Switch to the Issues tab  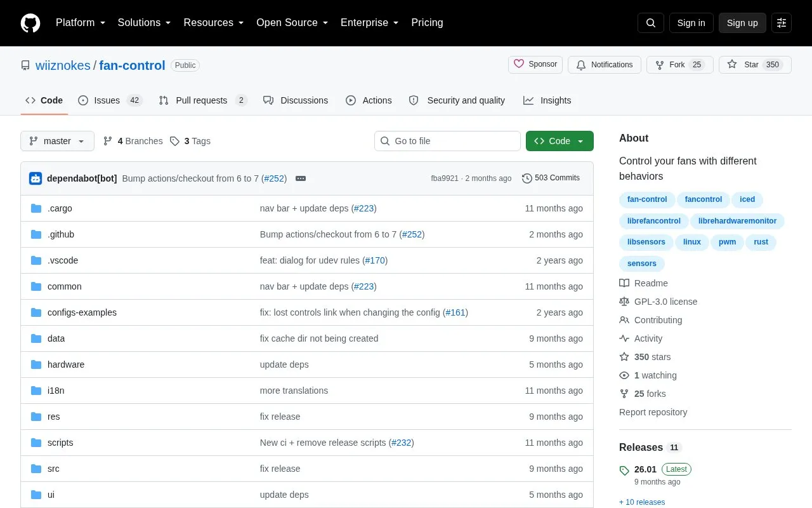tap(110, 100)
